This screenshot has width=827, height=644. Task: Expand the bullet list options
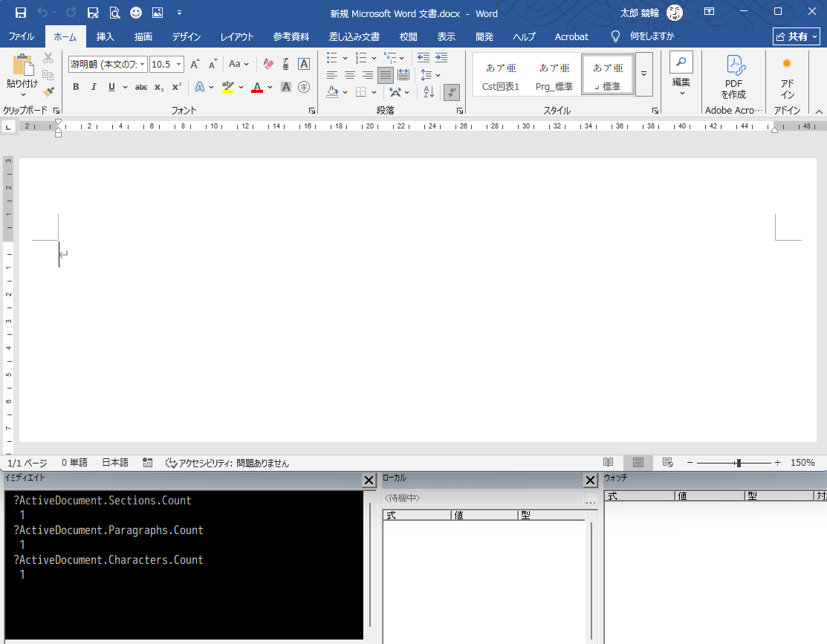[345, 58]
